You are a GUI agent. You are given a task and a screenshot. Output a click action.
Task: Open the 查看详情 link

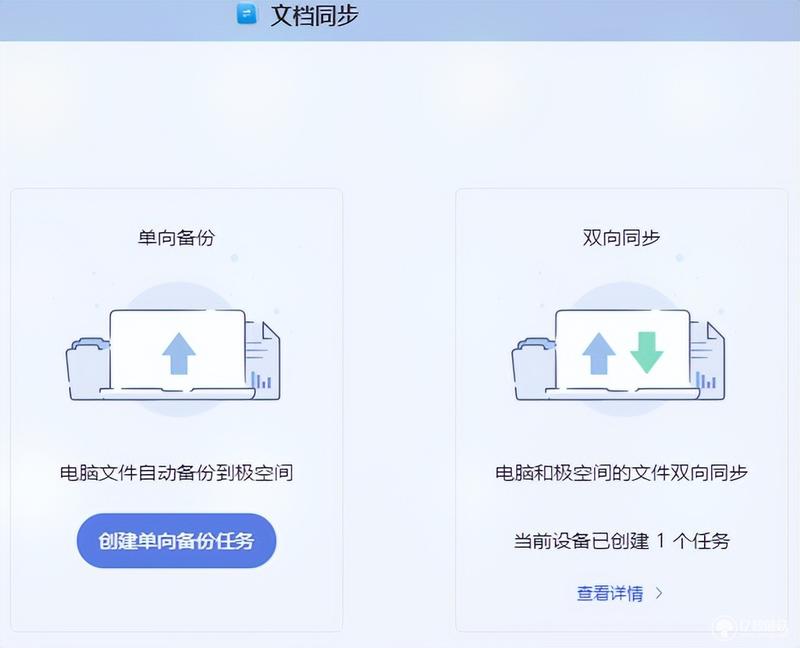pos(610,593)
